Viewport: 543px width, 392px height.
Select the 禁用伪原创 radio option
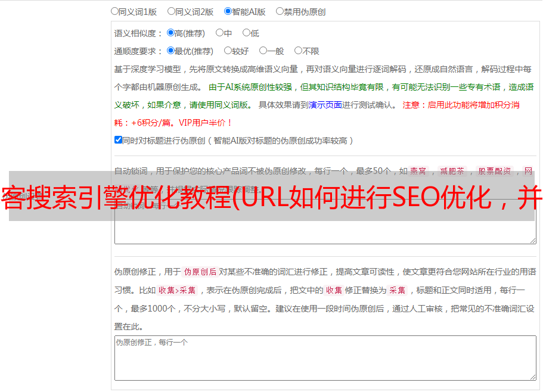click(280, 11)
